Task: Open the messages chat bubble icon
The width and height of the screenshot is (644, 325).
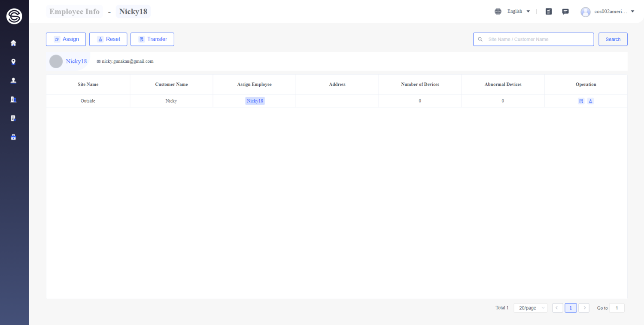Action: pyautogui.click(x=565, y=12)
